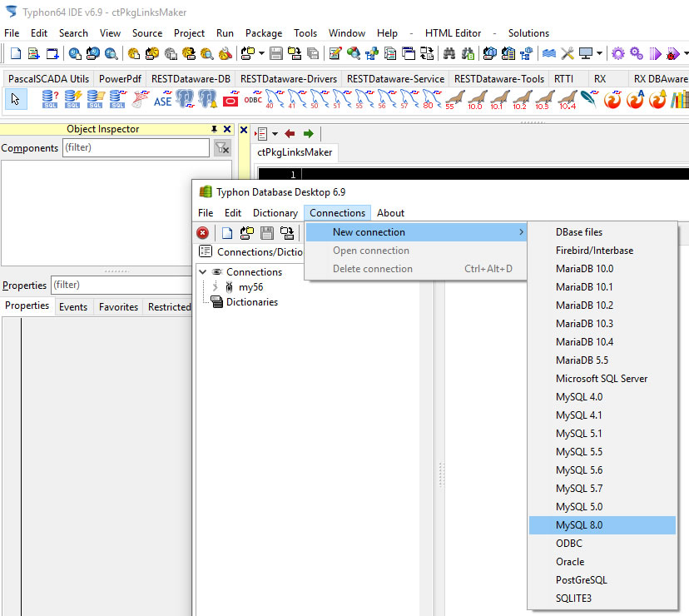The width and height of the screenshot is (689, 616).
Task: Choose SQLITE3 from connection types
Action: coord(602,598)
